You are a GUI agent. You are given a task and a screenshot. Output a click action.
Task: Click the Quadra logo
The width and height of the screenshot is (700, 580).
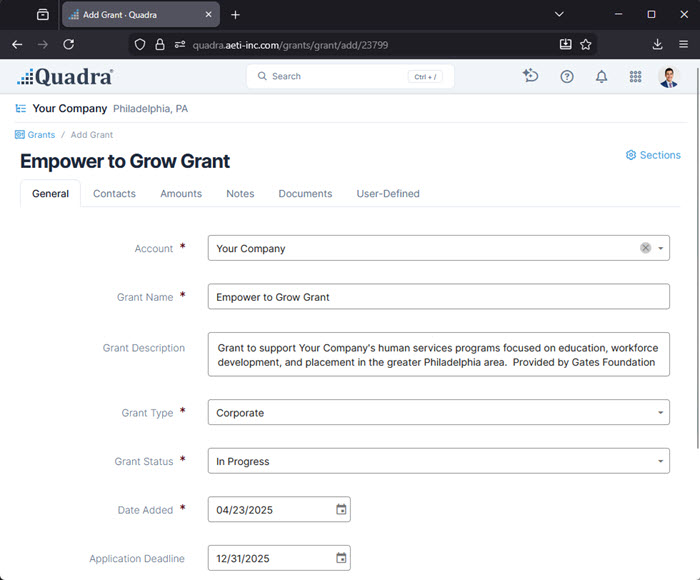coord(65,77)
